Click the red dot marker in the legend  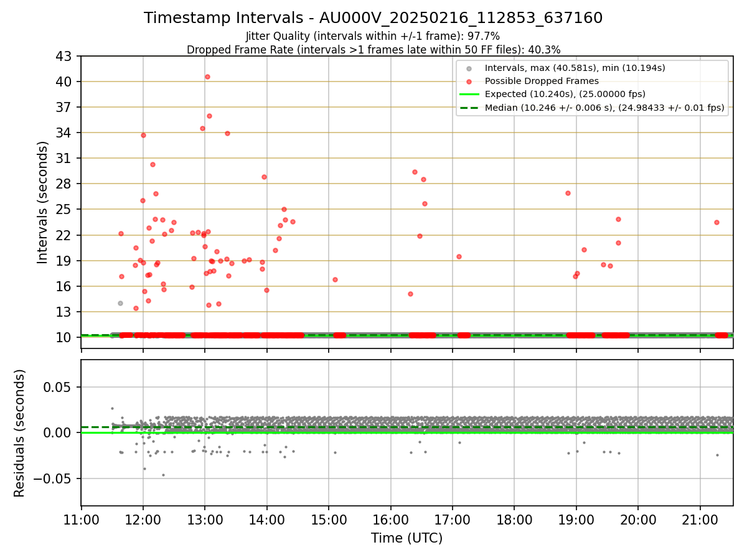pos(469,82)
